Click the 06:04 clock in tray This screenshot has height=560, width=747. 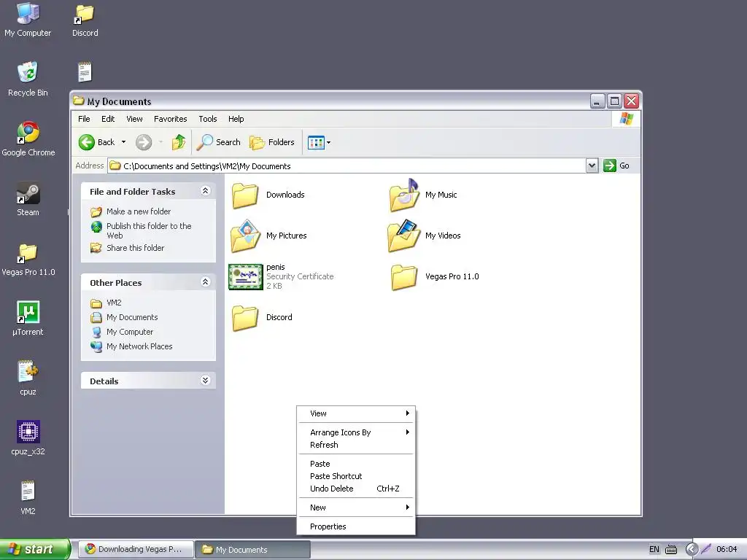[727, 549]
